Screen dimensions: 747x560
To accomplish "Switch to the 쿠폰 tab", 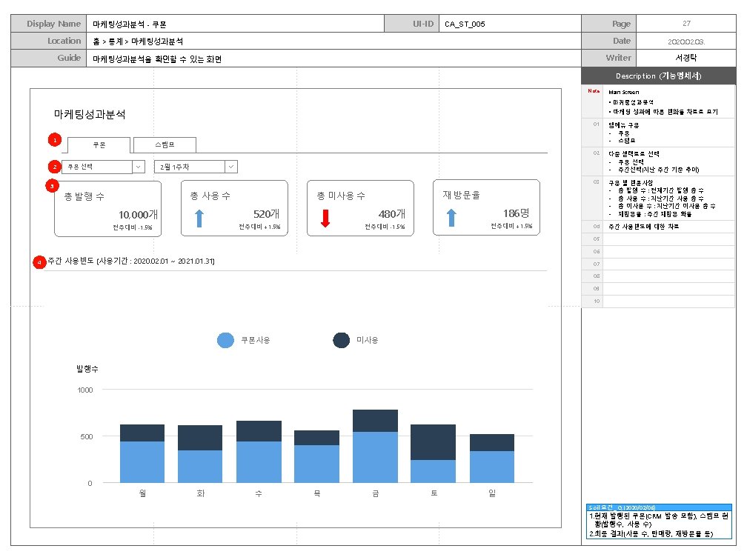I will click(x=99, y=144).
